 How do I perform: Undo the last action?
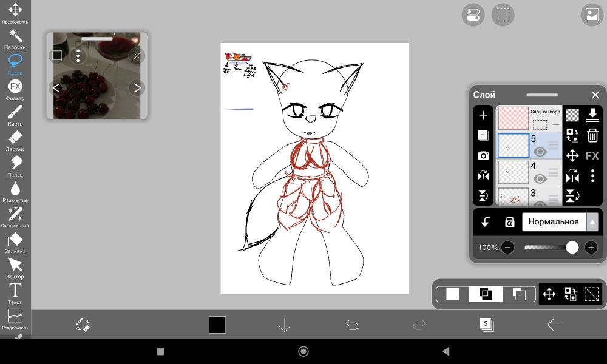[x=352, y=325]
